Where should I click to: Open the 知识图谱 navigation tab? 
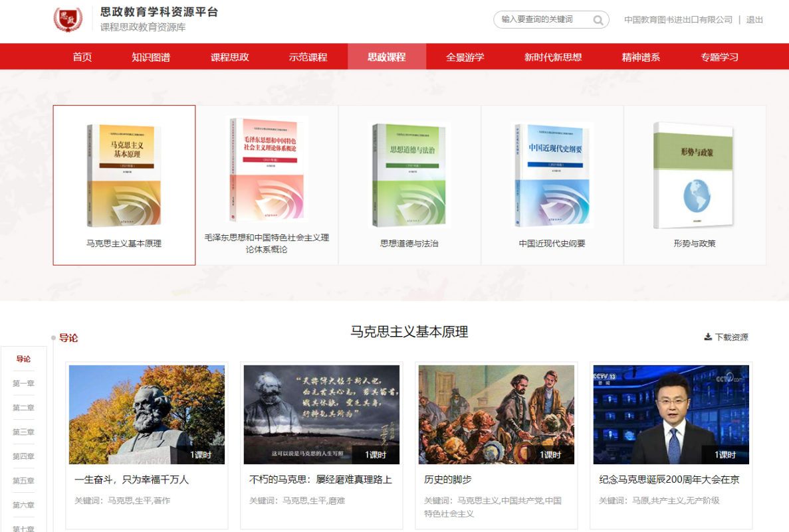coord(151,57)
